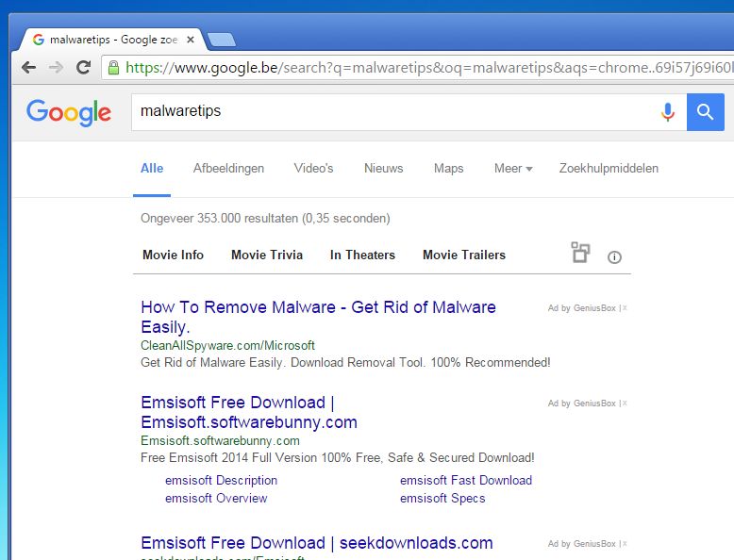Expand the Meer dropdown

coord(513,169)
